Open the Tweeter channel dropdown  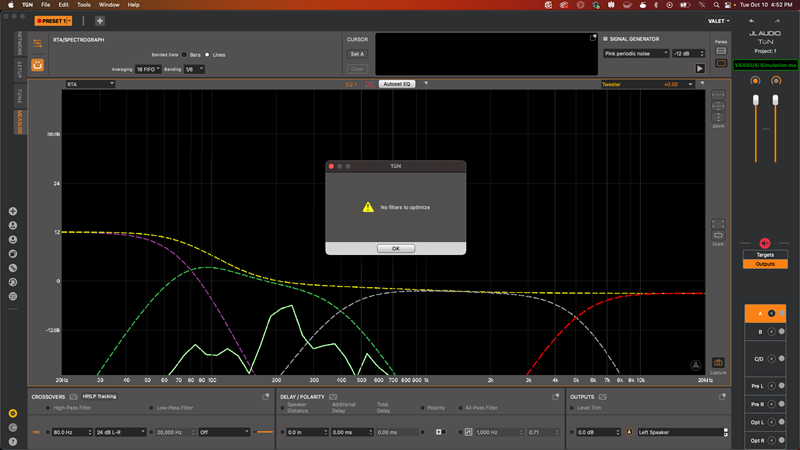(x=647, y=84)
